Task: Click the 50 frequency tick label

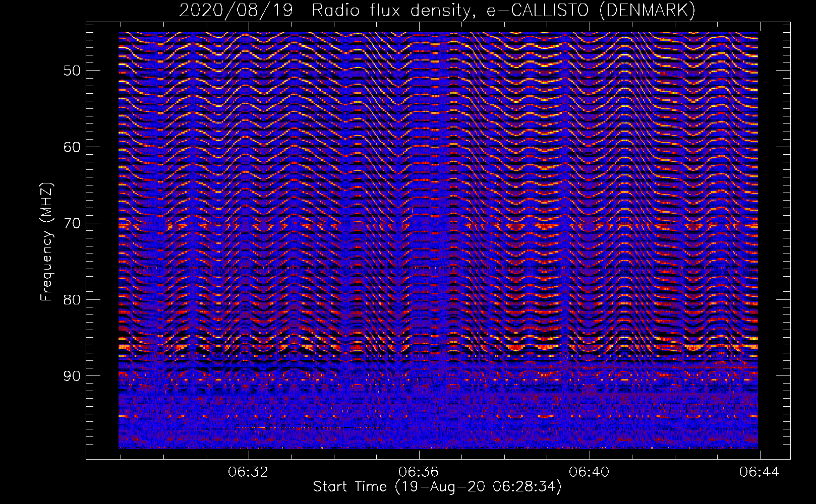Action: (72, 71)
